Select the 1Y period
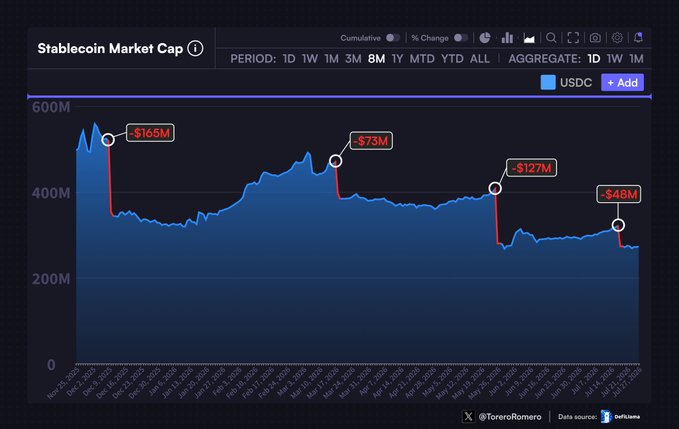The height and width of the screenshot is (429, 679). point(397,59)
